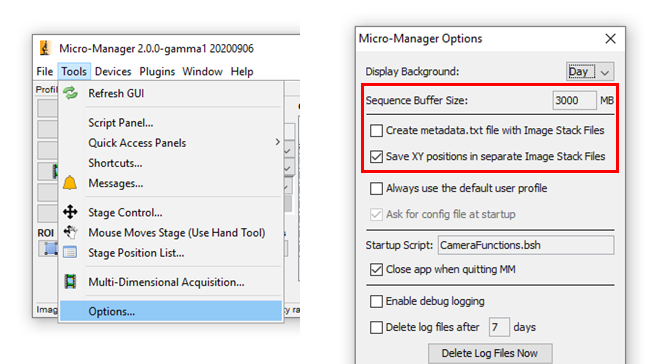Click the Multi-Dimensional Acquisition film icon

click(70, 281)
